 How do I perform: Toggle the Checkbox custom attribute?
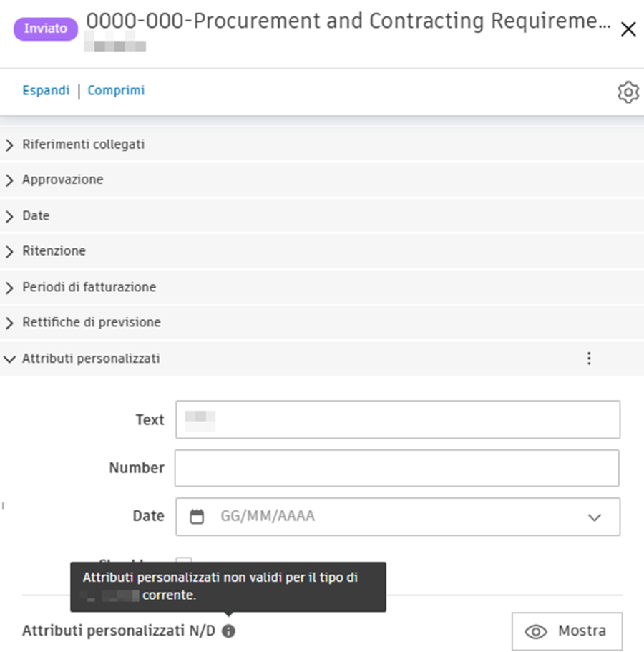click(183, 563)
